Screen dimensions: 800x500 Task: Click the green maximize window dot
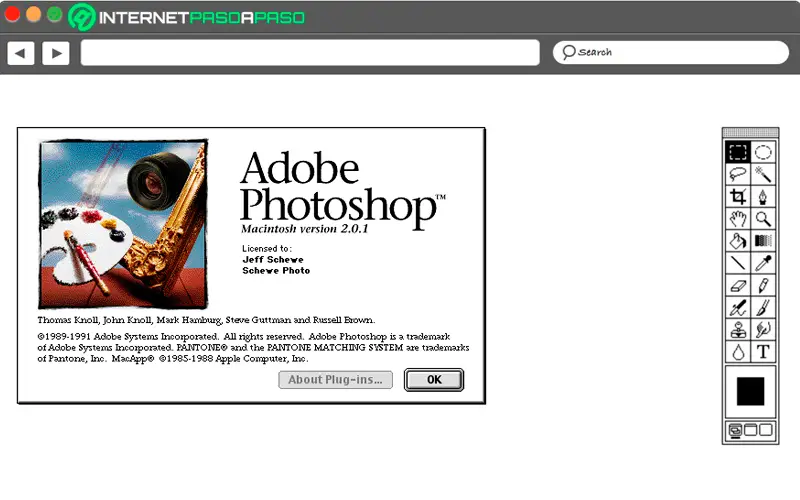(55, 14)
